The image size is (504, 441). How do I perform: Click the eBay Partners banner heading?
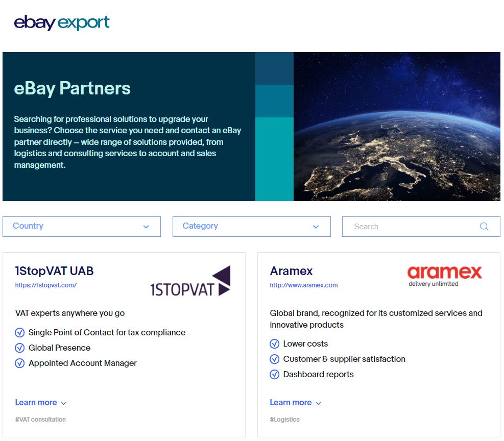[x=73, y=88]
